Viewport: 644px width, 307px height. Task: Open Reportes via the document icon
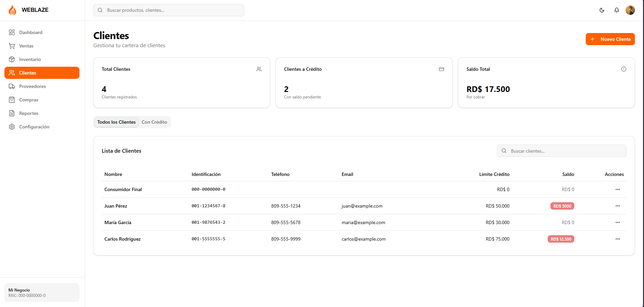12,113
